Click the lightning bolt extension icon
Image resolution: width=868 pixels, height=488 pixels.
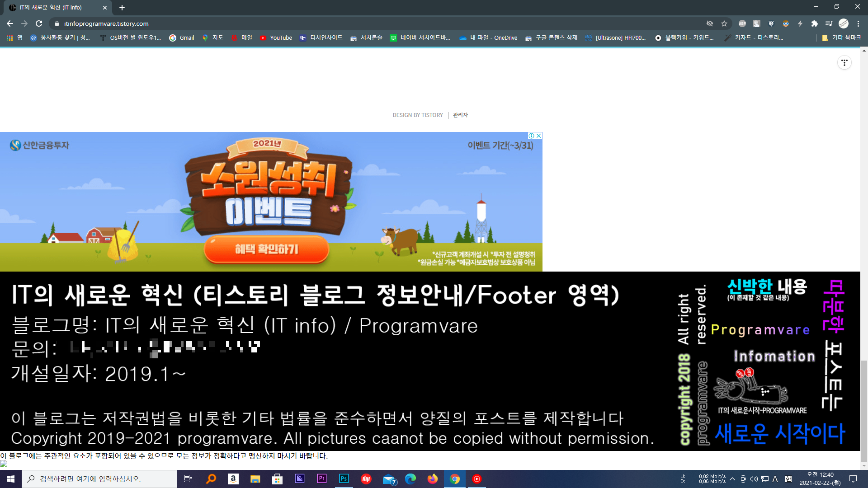tap(800, 23)
